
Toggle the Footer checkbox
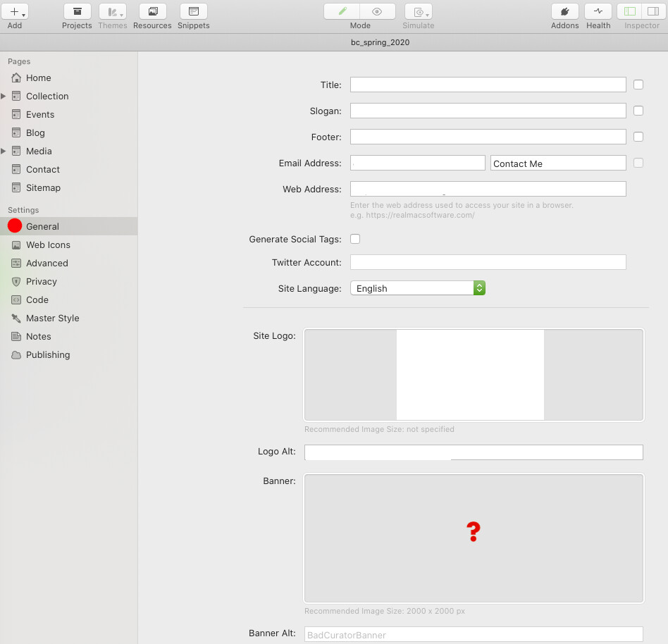click(x=638, y=137)
